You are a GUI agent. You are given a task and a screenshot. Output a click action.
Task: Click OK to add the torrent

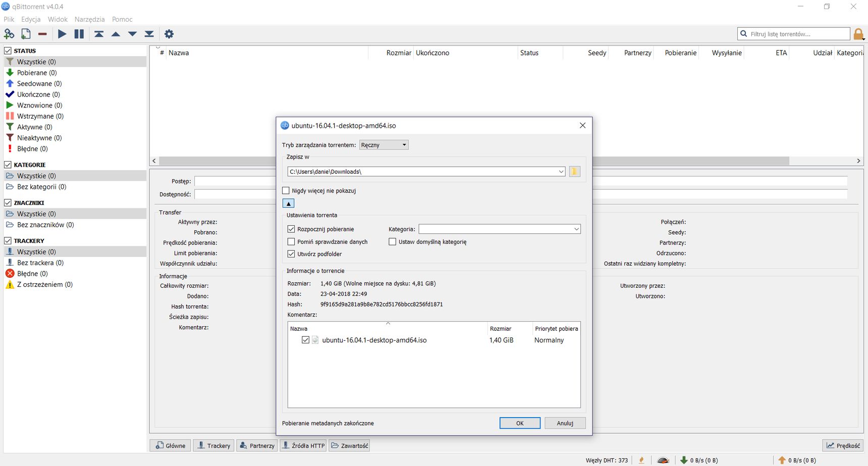520,423
